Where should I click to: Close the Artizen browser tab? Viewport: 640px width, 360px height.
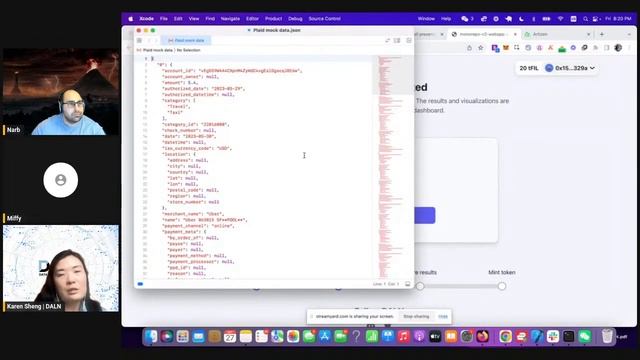pos(589,34)
